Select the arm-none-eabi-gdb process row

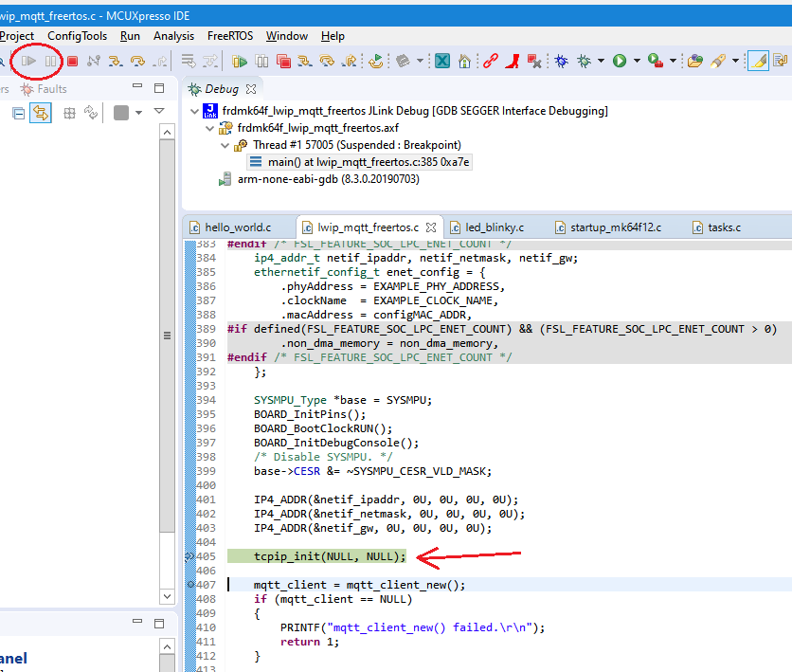(x=319, y=179)
